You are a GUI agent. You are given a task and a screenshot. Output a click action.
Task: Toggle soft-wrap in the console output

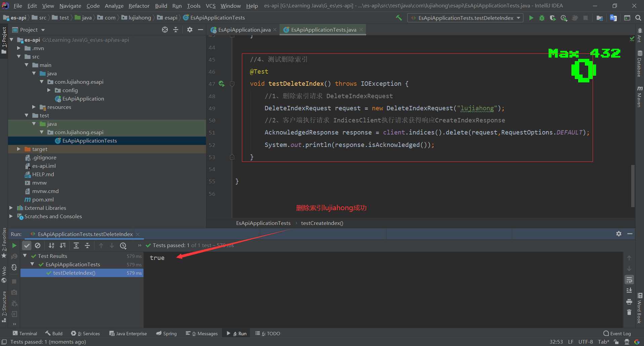[629, 280]
